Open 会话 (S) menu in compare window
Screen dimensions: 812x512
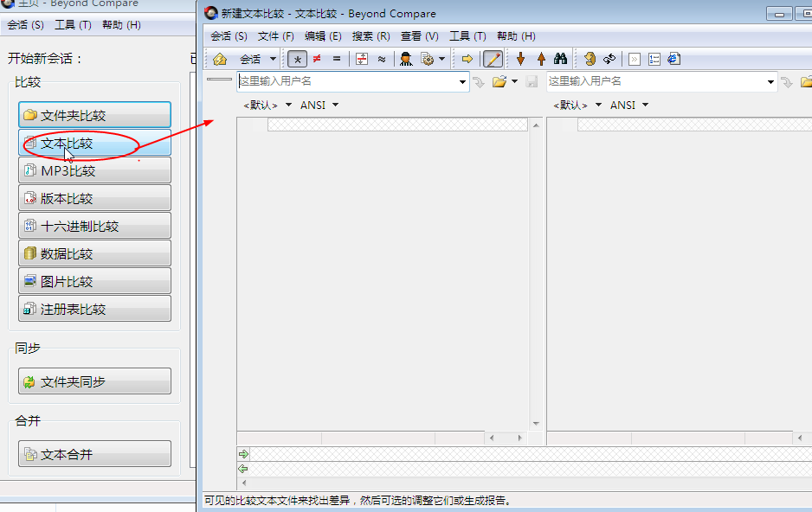(229, 36)
